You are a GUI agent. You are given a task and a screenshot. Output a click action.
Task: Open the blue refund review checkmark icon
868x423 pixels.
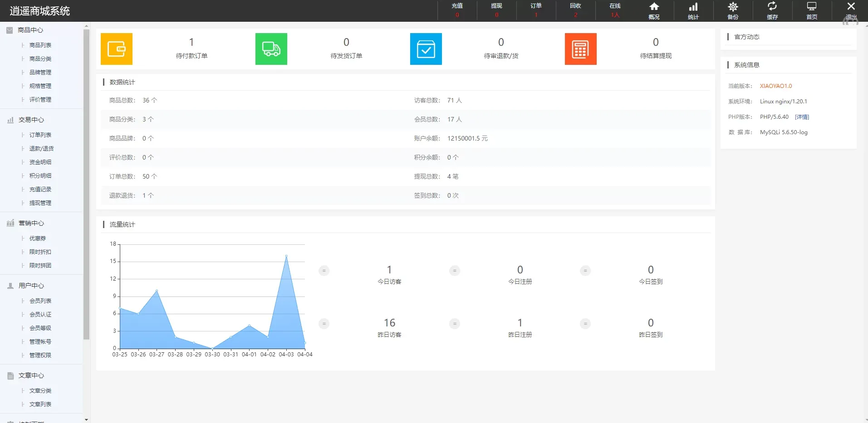pos(426,49)
